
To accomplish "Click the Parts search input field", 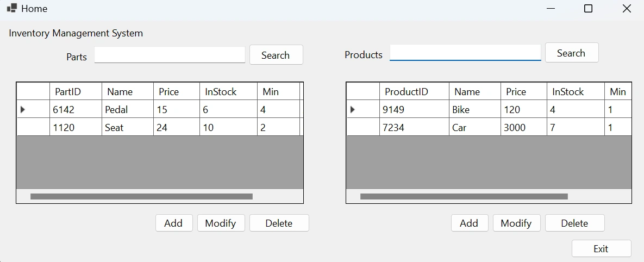I will pos(170,54).
